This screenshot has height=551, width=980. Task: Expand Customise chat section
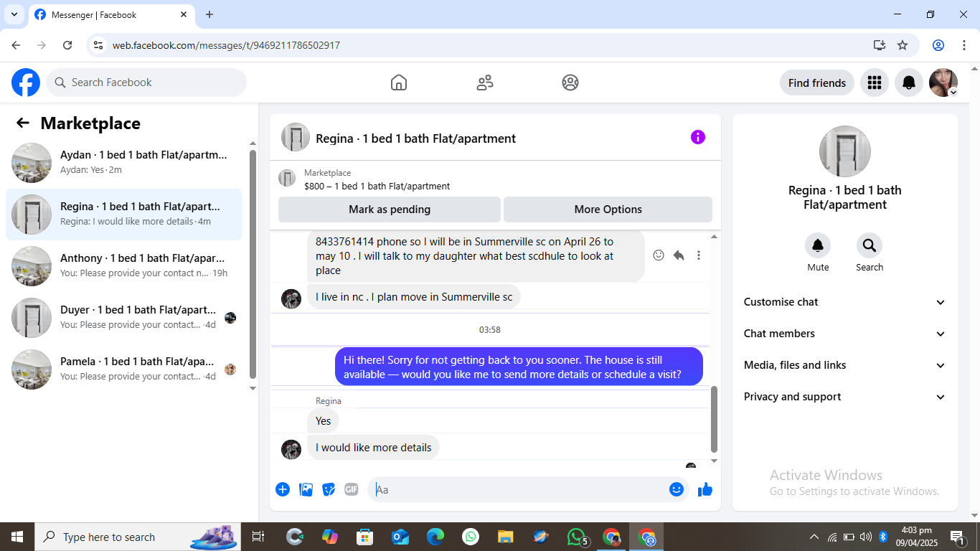(x=845, y=302)
